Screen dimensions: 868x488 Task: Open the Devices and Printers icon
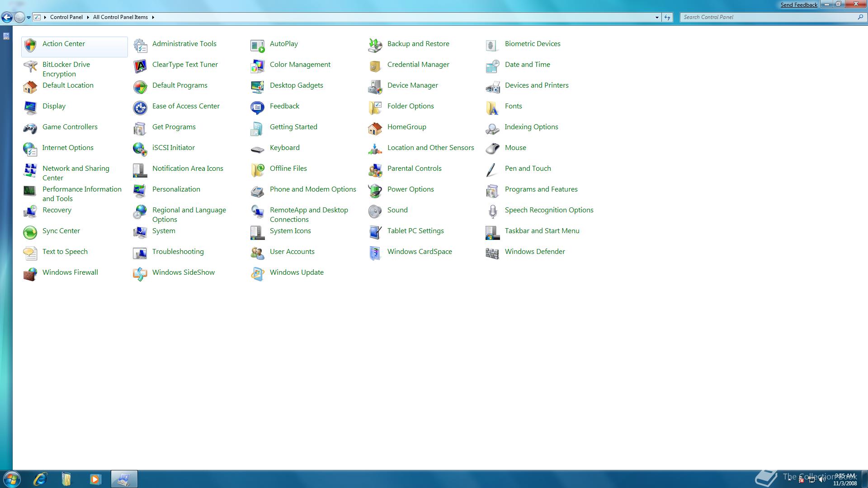point(493,87)
